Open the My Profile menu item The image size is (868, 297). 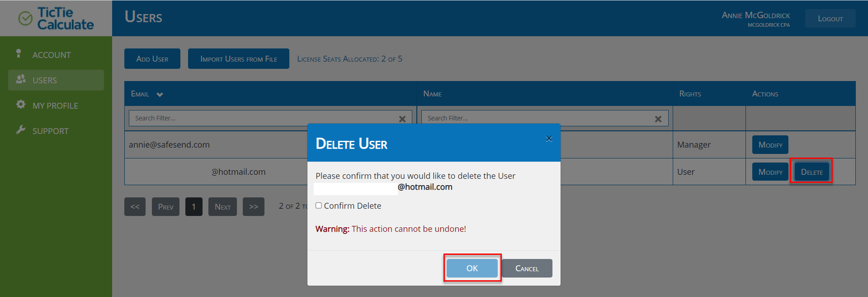[56, 105]
